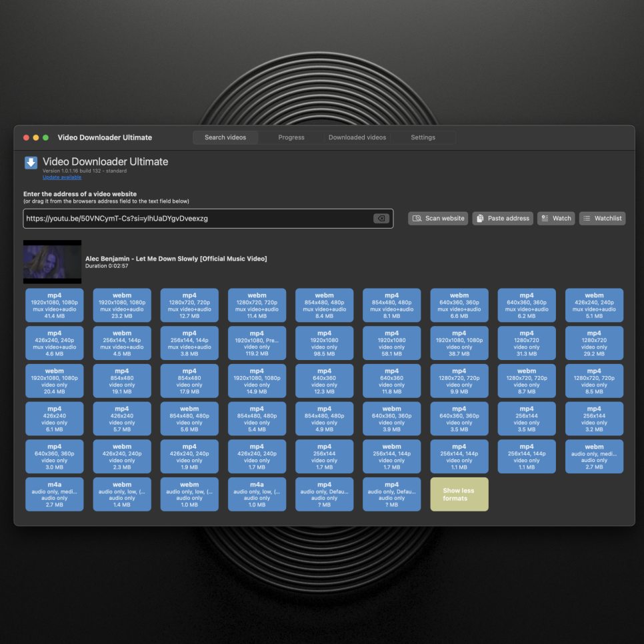Viewport: 644px width, 644px height.
Task: Pick webm 480p video only 5.6 MB
Action: pyautogui.click(x=189, y=419)
